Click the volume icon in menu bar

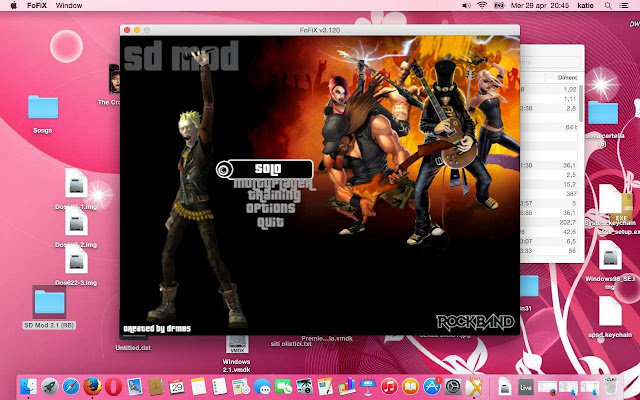[466, 5]
